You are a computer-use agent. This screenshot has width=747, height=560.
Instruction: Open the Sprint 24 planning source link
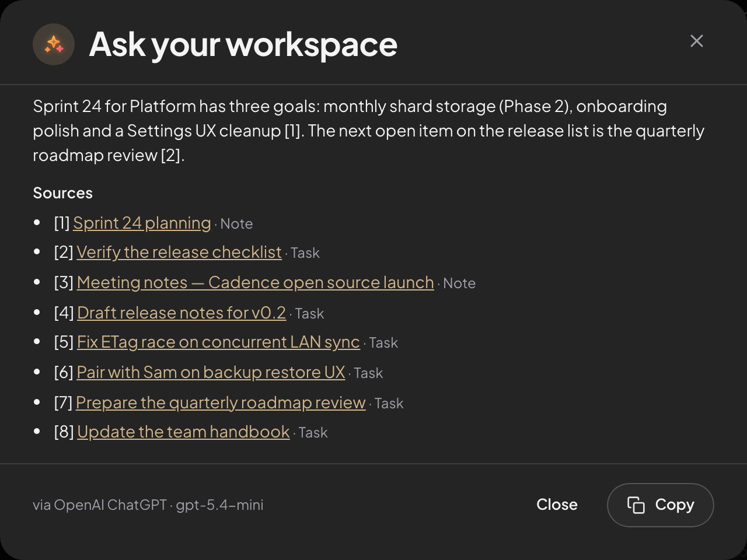tap(142, 223)
